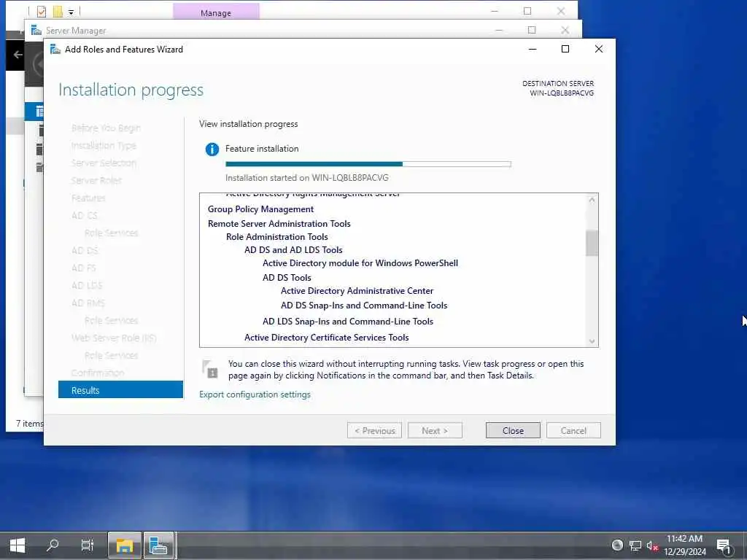Screen dimensions: 747x560
Task: Open the Windows Start menu
Action: tap(18, 545)
